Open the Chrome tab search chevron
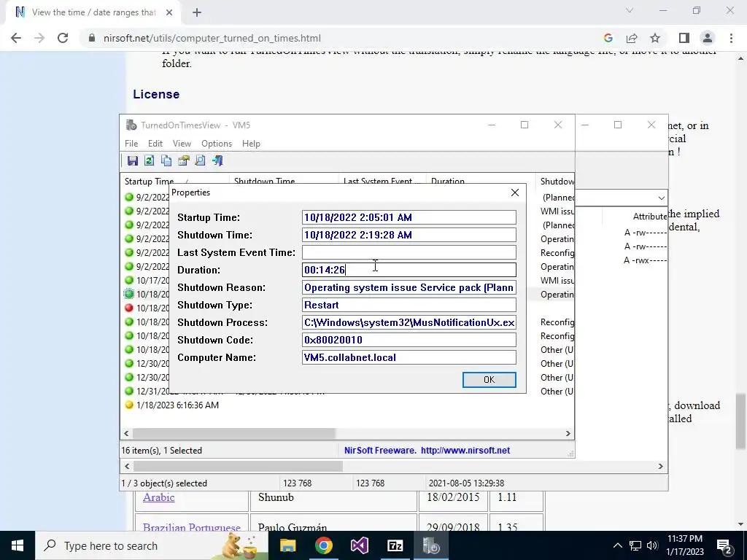Screen dimensions: 747x560 click(630, 10)
